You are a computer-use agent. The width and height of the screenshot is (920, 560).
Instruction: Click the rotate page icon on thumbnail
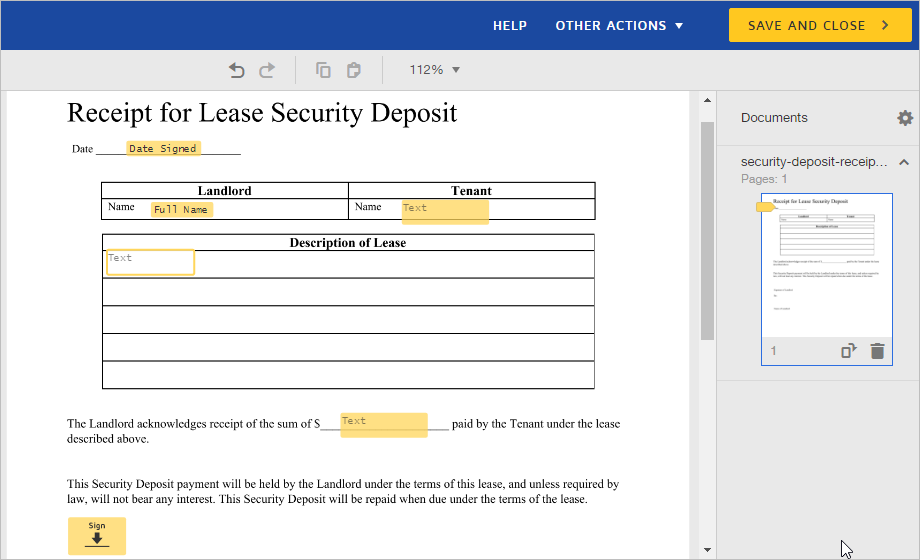[x=849, y=351]
